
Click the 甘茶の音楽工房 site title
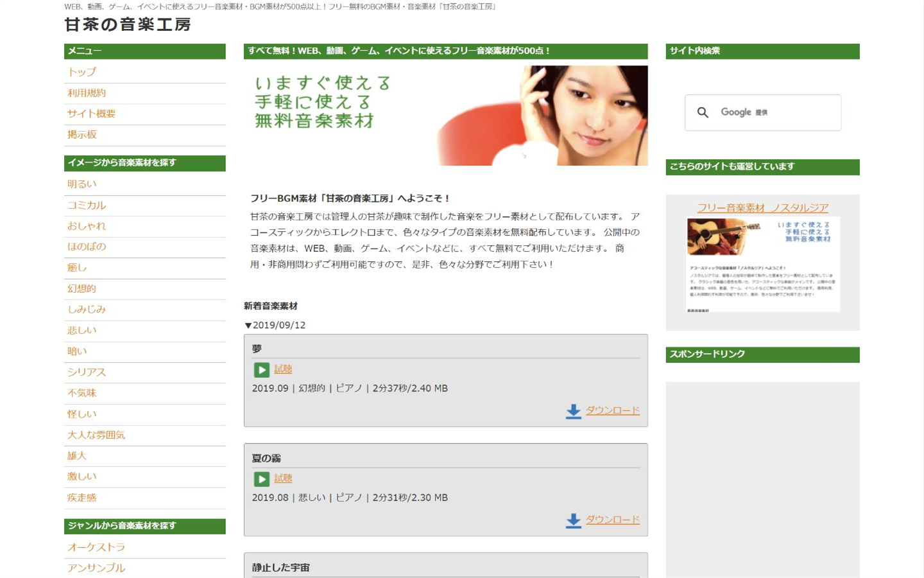click(128, 25)
